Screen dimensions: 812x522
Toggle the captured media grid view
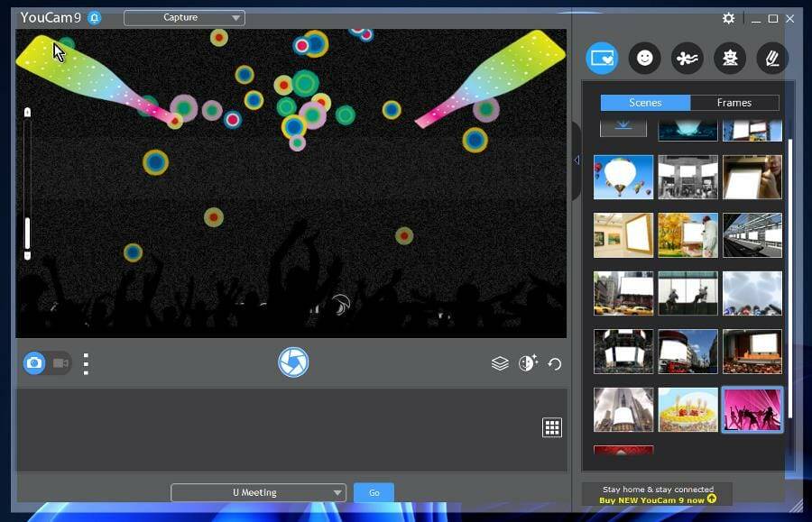click(550, 427)
